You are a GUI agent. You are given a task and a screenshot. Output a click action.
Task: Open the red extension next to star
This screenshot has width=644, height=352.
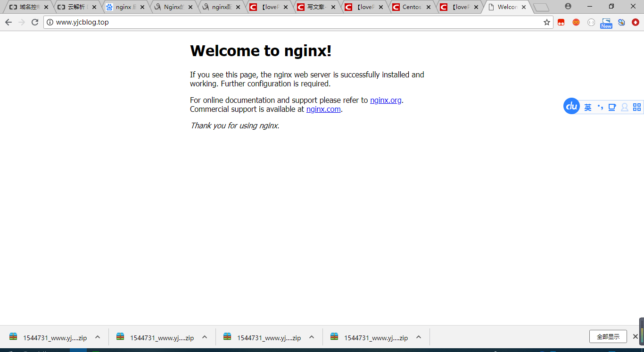tap(561, 22)
